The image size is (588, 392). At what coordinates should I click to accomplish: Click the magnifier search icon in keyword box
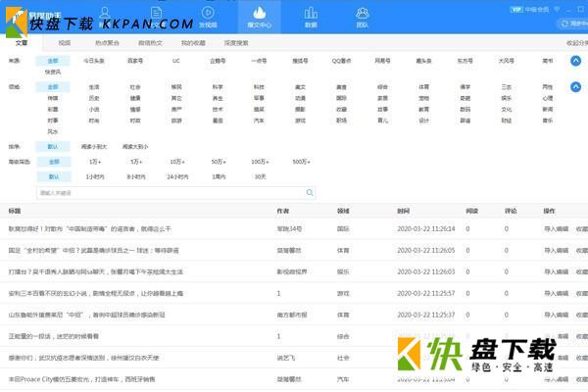310,193
